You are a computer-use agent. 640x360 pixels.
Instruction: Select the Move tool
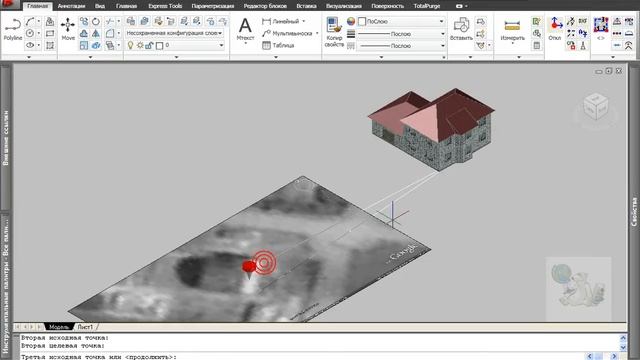point(68,29)
